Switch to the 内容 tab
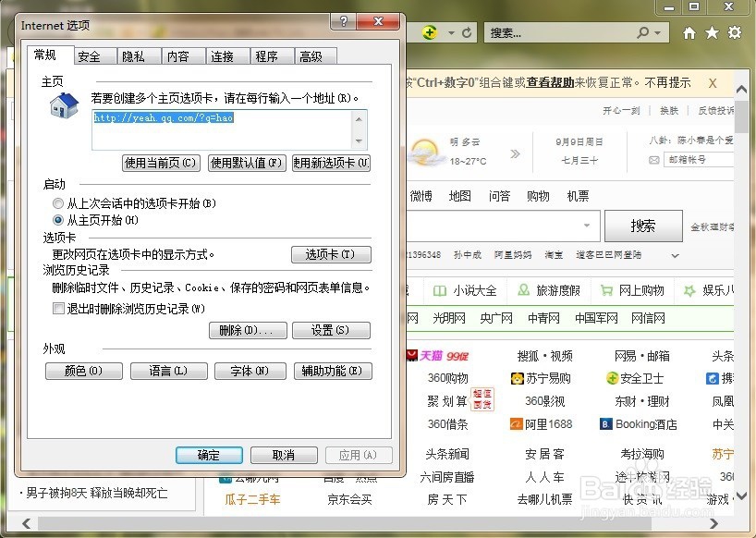This screenshot has width=756, height=538. [x=183, y=56]
